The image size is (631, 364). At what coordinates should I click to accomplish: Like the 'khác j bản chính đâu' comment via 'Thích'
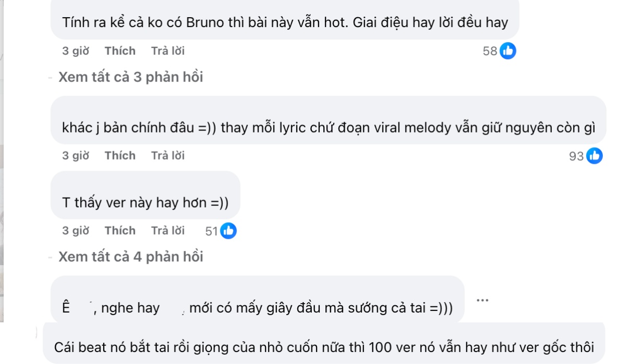pyautogui.click(x=120, y=155)
